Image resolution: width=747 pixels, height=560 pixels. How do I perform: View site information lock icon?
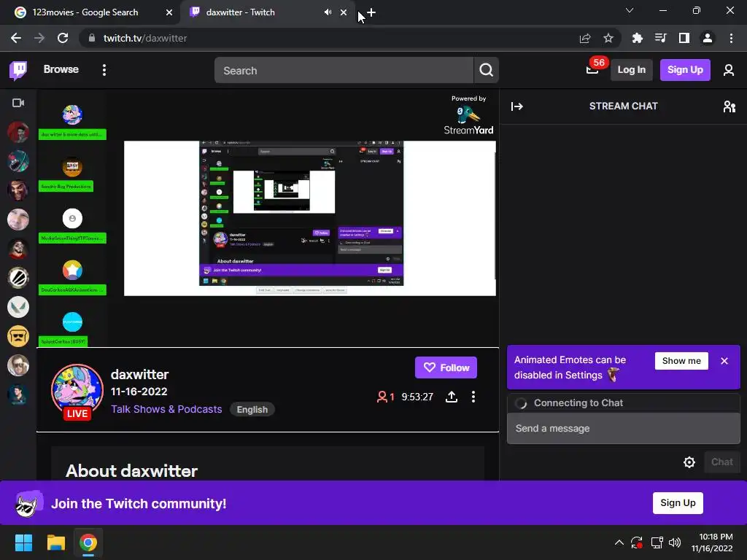pos(92,38)
